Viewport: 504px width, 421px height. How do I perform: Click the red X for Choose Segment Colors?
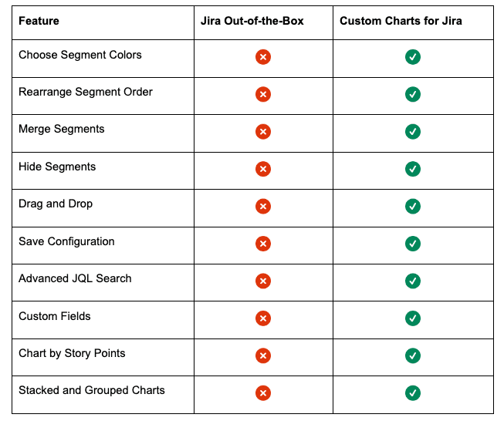pos(263,57)
